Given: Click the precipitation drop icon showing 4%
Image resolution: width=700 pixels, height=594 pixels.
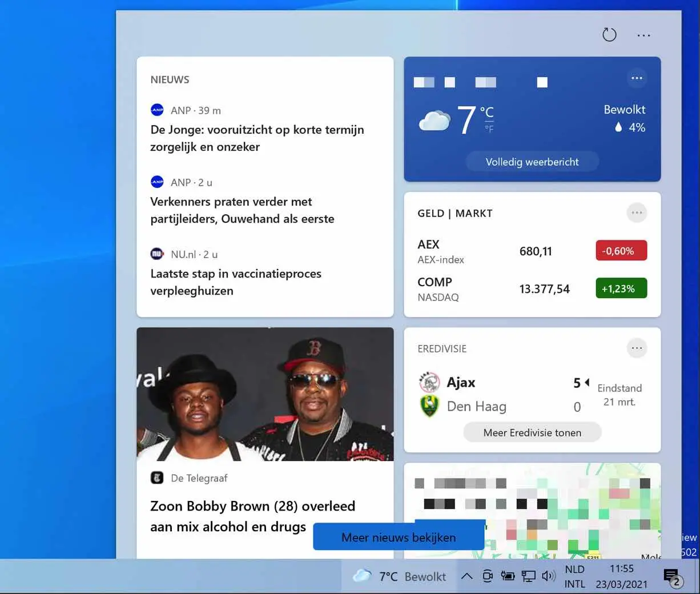Looking at the screenshot, I should (618, 127).
